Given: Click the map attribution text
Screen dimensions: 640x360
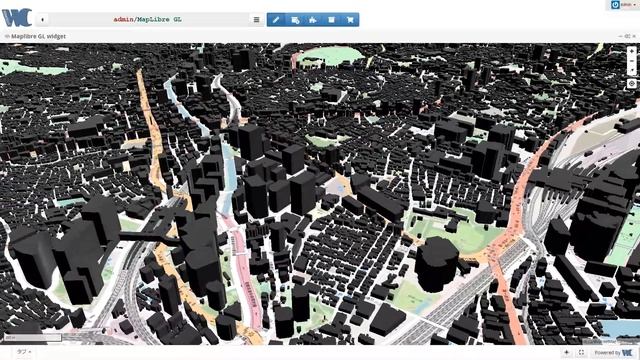Looking at the screenshot, I should tap(611, 341).
